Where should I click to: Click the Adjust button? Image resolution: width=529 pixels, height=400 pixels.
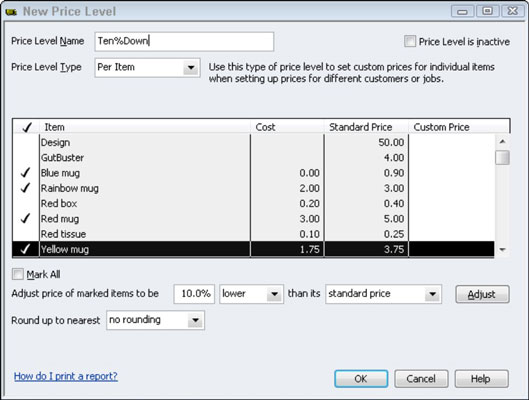[482, 294]
